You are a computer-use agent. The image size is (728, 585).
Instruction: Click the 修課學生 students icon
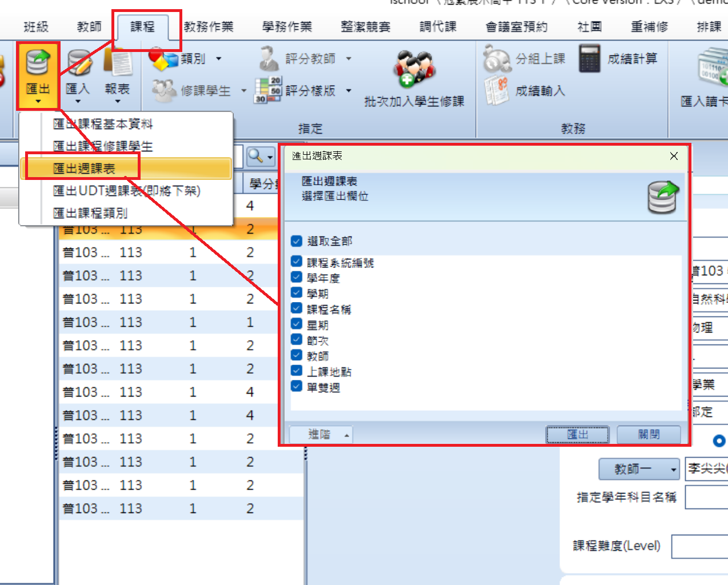pyautogui.click(x=164, y=91)
